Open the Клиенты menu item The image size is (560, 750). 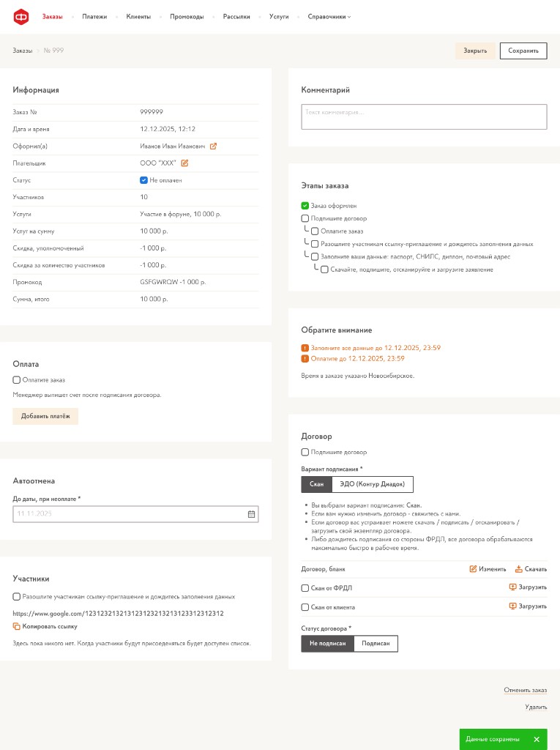[x=138, y=17]
